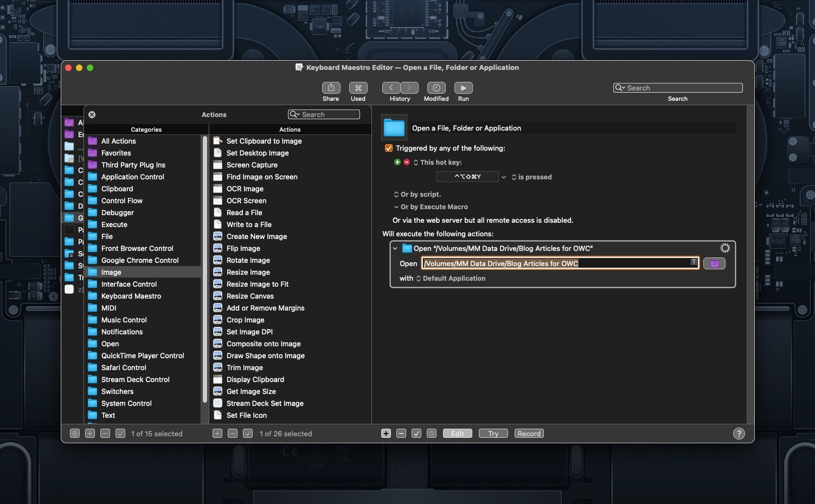The image size is (815, 504).
Task: Click the Try button
Action: (x=493, y=434)
